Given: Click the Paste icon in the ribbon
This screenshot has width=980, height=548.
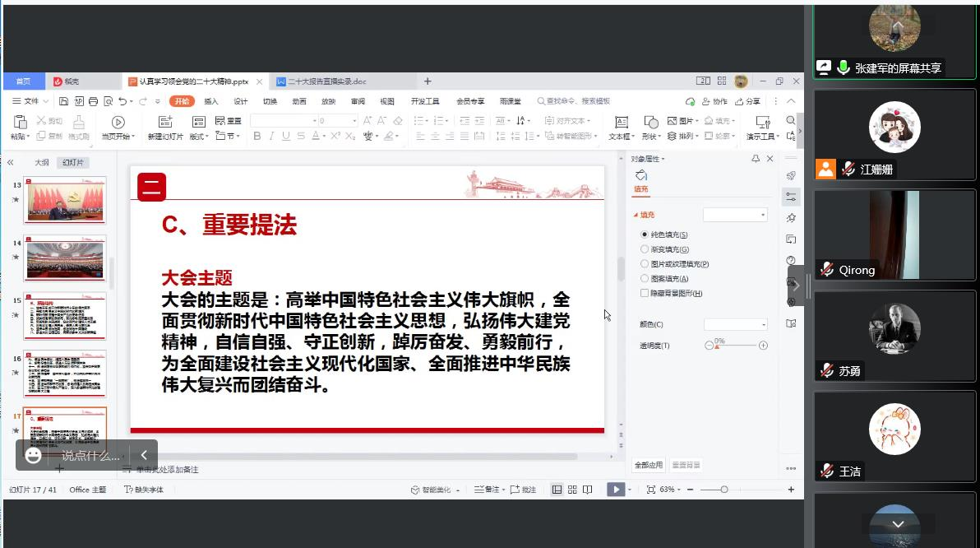Looking at the screenshot, I should coord(20,122).
